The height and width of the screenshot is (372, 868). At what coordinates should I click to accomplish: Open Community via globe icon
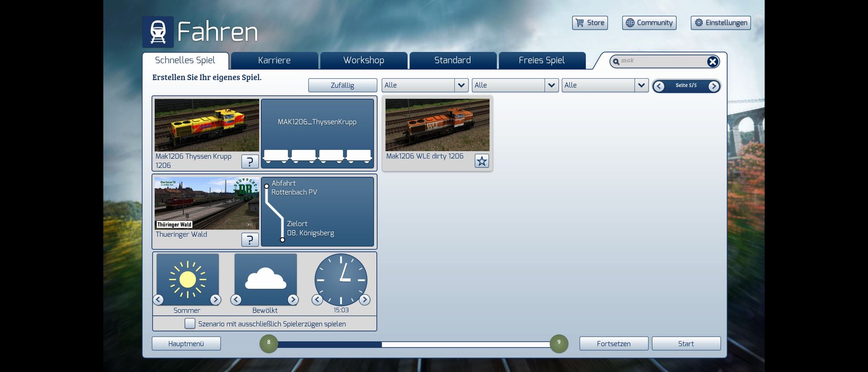point(630,23)
